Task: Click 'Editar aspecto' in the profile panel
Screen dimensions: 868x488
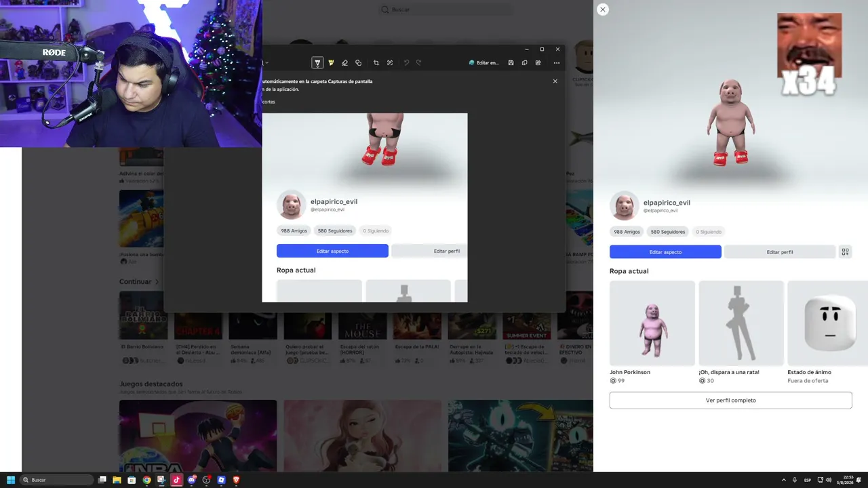Action: [x=665, y=252]
